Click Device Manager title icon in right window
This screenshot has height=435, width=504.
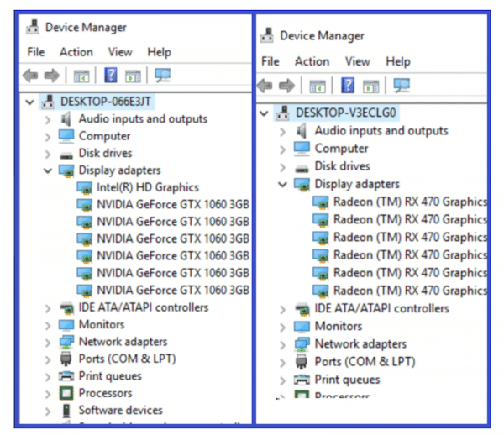267,35
